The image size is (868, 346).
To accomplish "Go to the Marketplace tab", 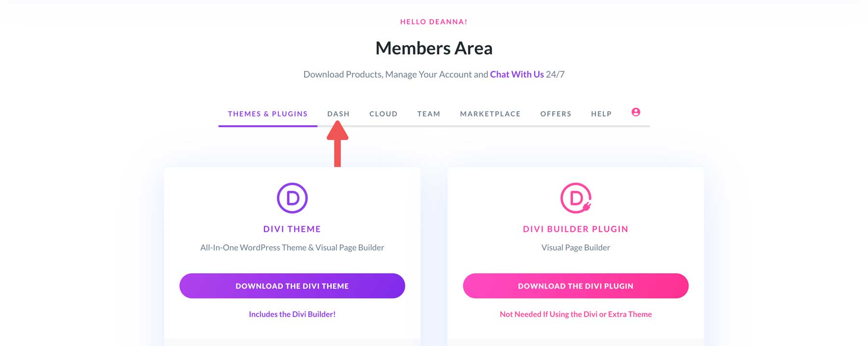I will pos(490,114).
